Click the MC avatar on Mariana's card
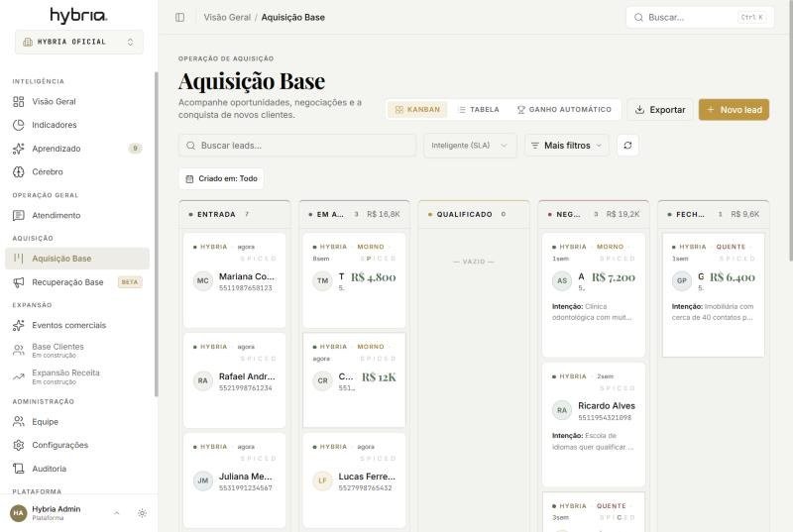The height and width of the screenshot is (532, 793). (x=203, y=281)
